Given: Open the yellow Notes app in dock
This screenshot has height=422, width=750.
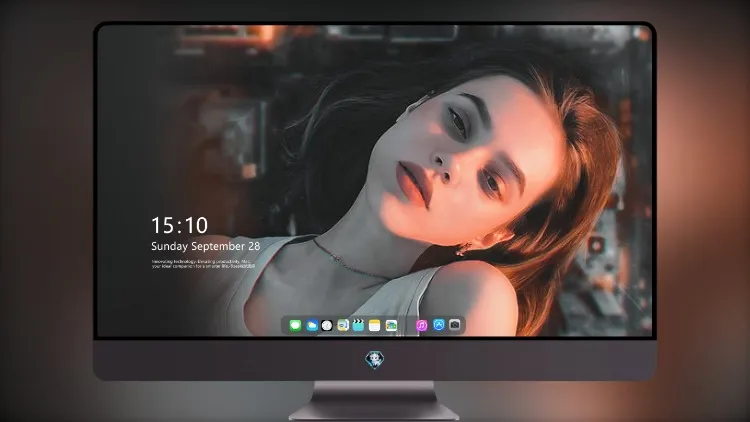Looking at the screenshot, I should point(375,325).
